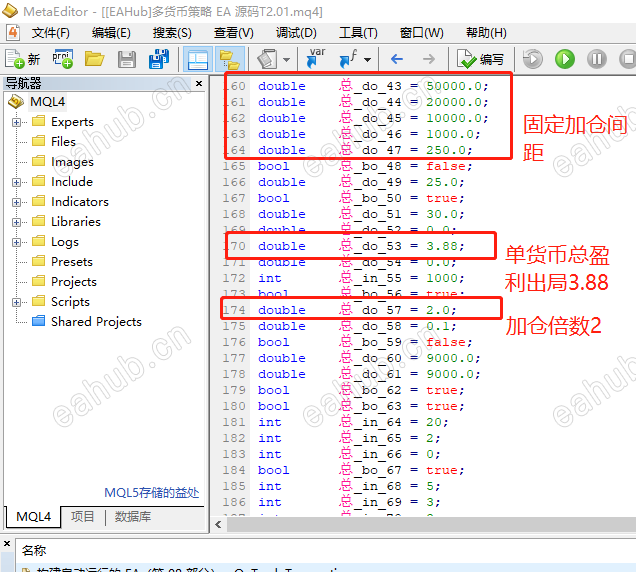Screen dimensions: 636x572
Task: Expand the Scripts folder
Action: pyautogui.click(x=16, y=302)
